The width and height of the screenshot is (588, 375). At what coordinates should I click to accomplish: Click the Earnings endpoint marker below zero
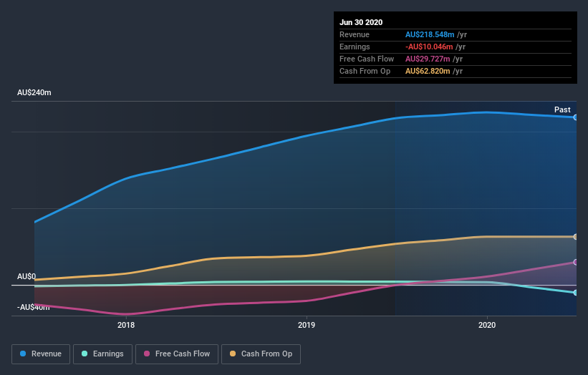click(x=575, y=293)
